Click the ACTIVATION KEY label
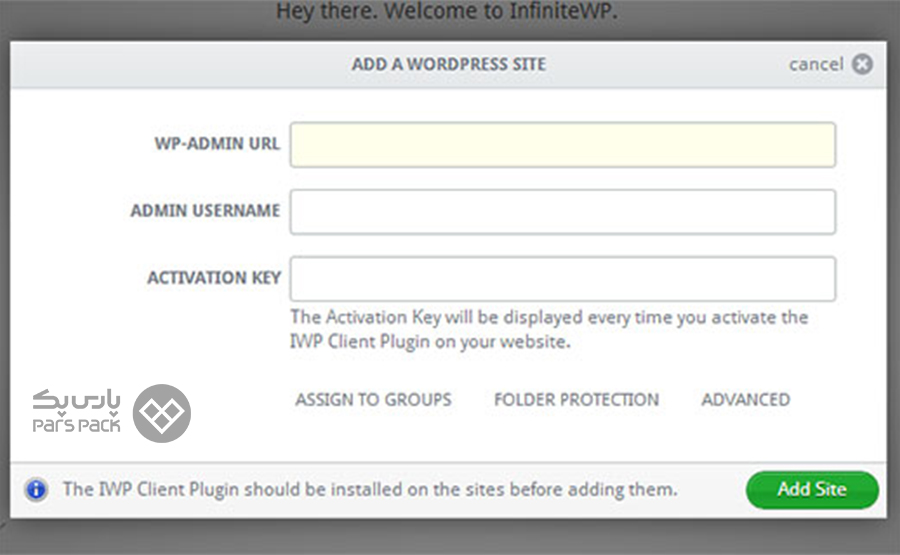Screen dimensions: 900x555 [x=214, y=278]
